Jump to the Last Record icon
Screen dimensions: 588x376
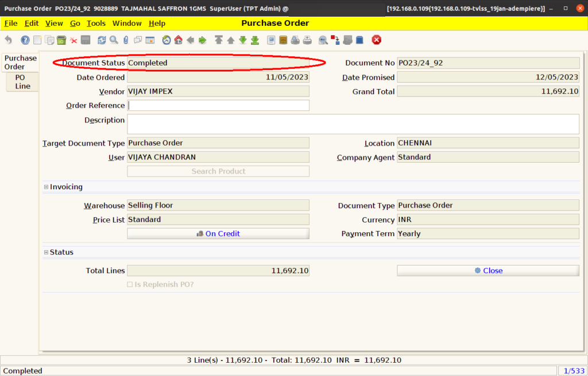255,40
